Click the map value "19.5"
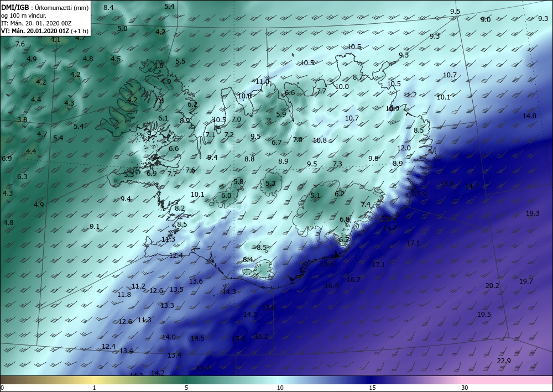Screen dimensions: 553x392 [x=484, y=315]
